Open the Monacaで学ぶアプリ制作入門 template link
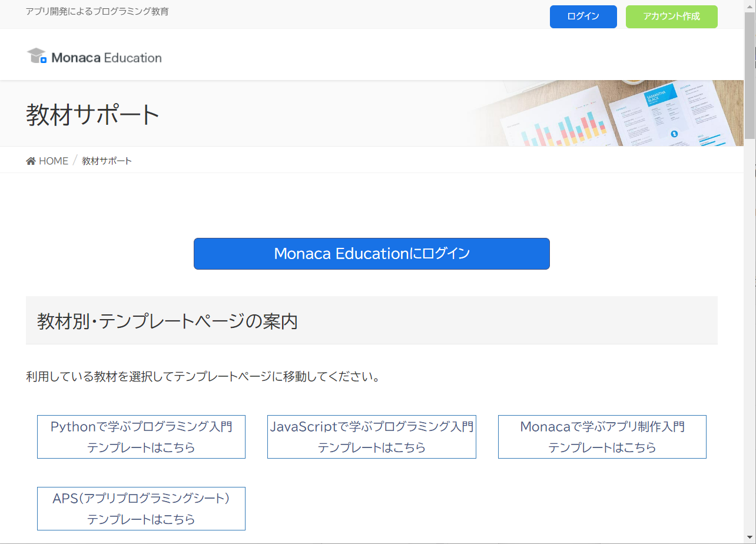 tap(602, 436)
